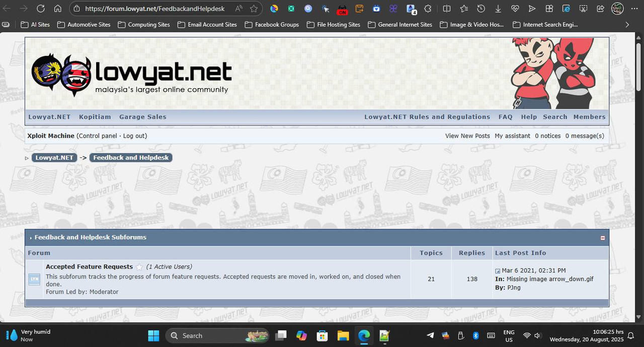Click the red ON extension icon
Viewport: 644px width, 347px height.
click(342, 10)
